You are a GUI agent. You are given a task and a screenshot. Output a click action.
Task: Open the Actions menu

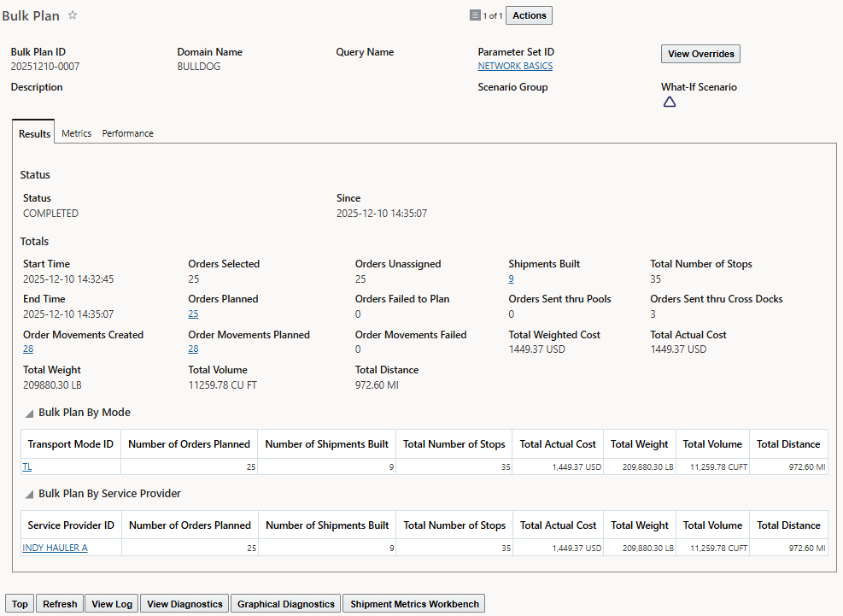tap(528, 15)
